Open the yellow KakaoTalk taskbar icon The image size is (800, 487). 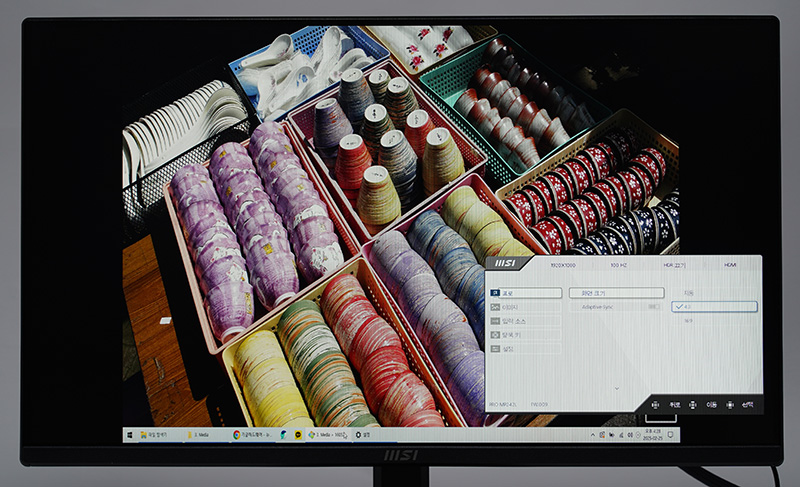point(298,434)
